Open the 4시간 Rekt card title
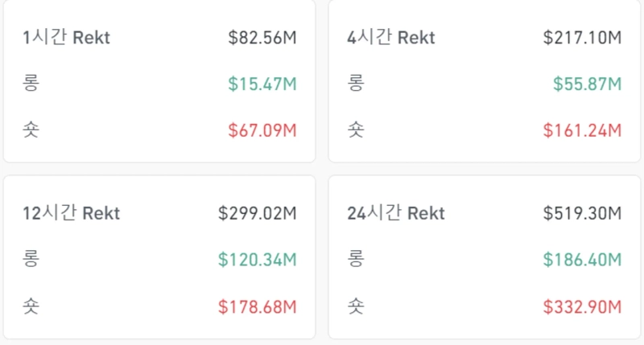Image resolution: width=644 pixels, height=345 pixels. pyautogui.click(x=390, y=38)
